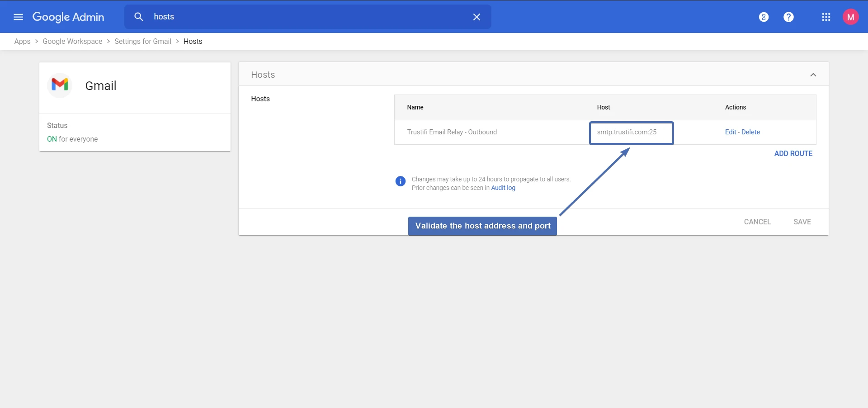Click the Gmail app icon
The image size is (868, 408).
60,85
